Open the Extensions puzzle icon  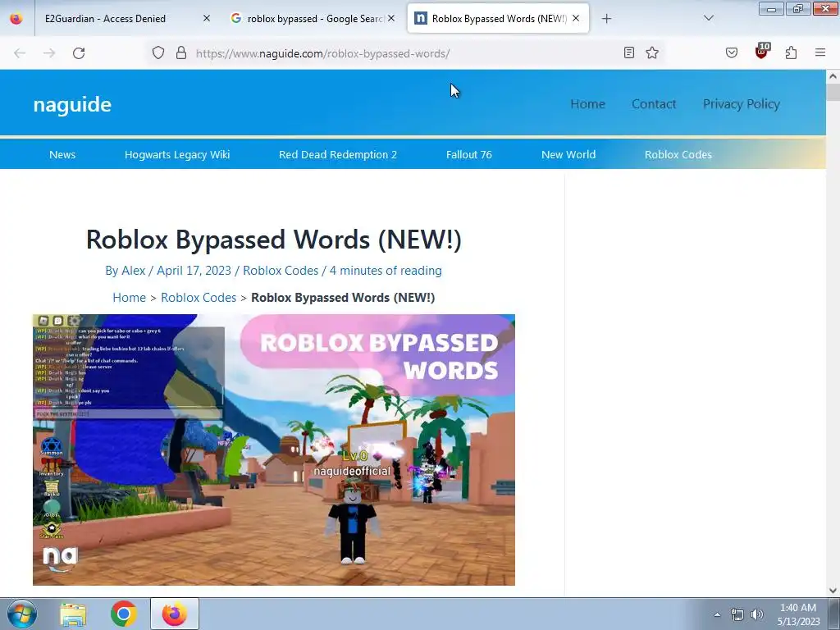pyautogui.click(x=792, y=52)
